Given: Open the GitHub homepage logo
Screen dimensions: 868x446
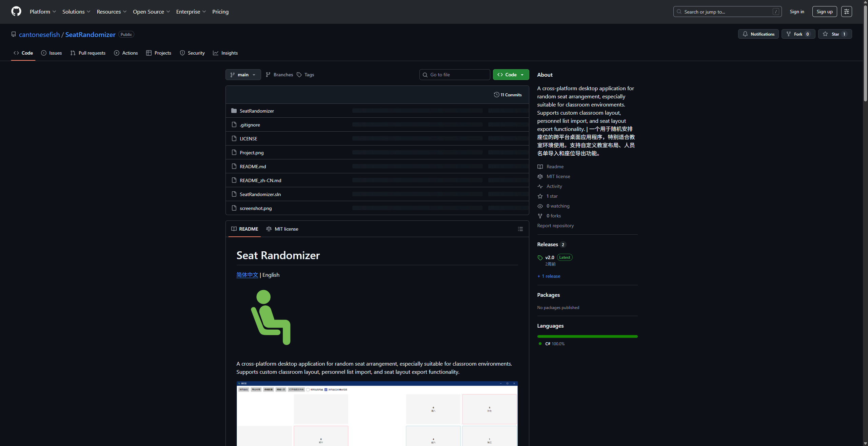Looking at the screenshot, I should click(x=16, y=12).
